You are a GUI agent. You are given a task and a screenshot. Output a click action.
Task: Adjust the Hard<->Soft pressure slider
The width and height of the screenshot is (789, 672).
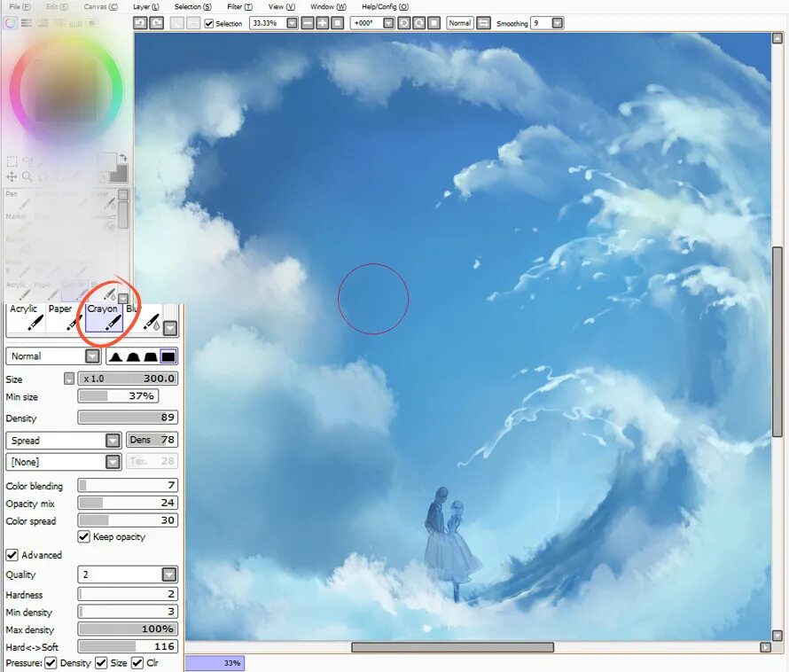pyautogui.click(x=128, y=646)
